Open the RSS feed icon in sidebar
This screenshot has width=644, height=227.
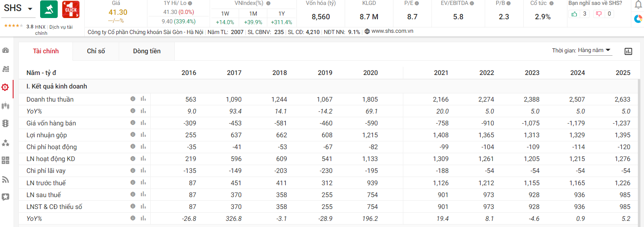[x=6, y=179]
